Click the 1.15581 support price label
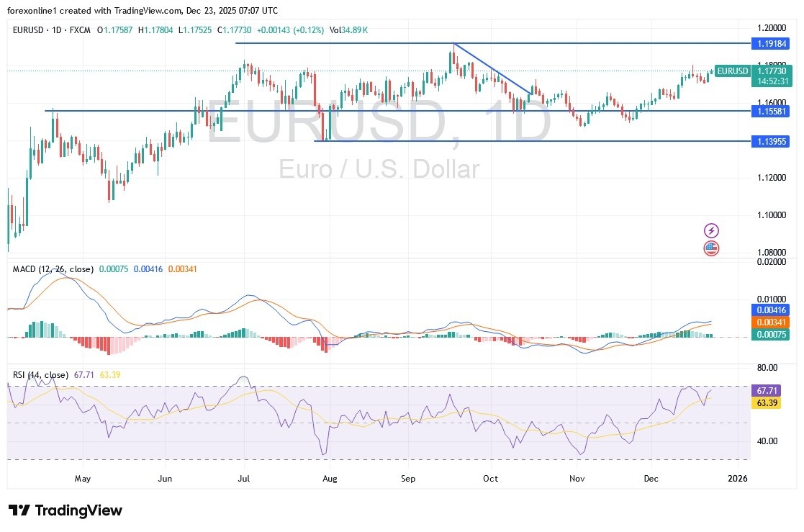 pyautogui.click(x=771, y=112)
